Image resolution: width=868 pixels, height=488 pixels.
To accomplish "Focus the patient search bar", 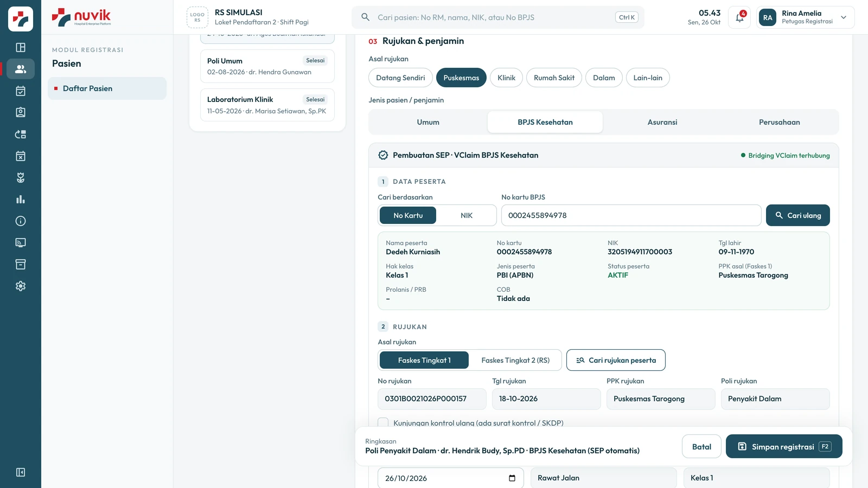I will [497, 17].
